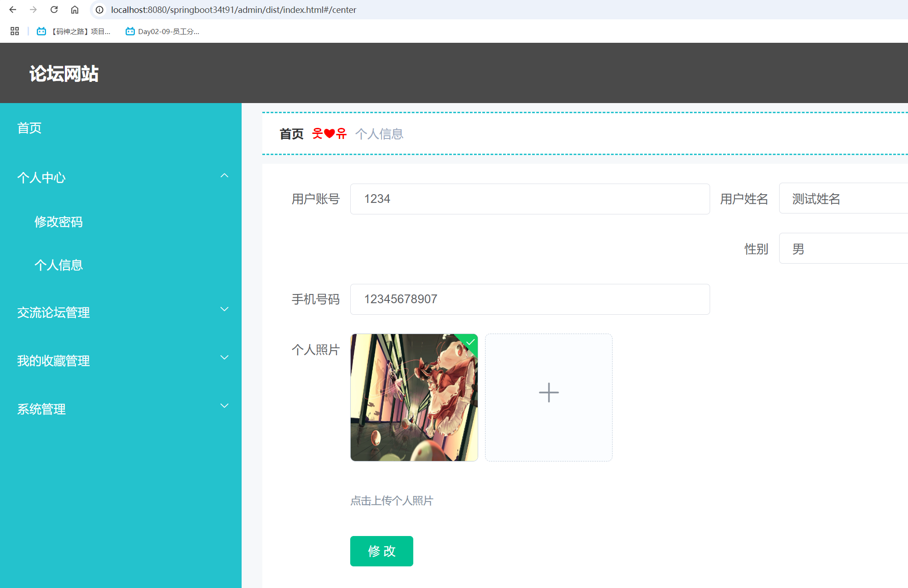Click the browser back navigation arrow

pyautogui.click(x=12, y=10)
